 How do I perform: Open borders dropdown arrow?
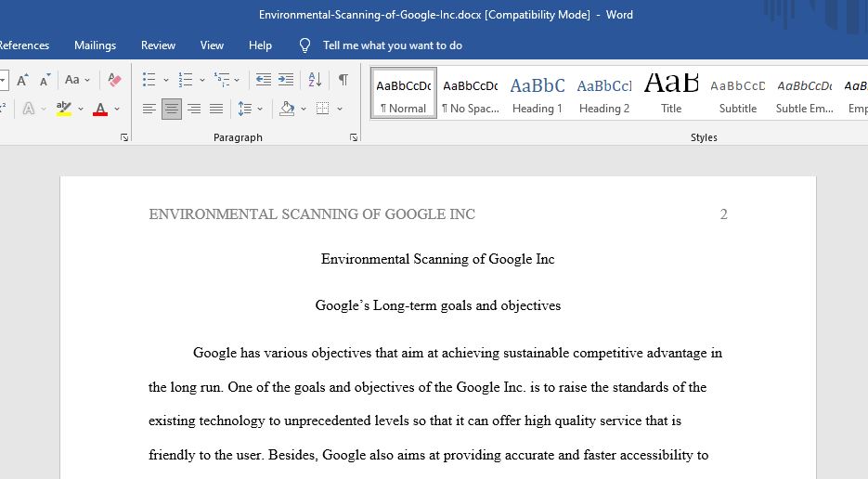[x=340, y=110]
